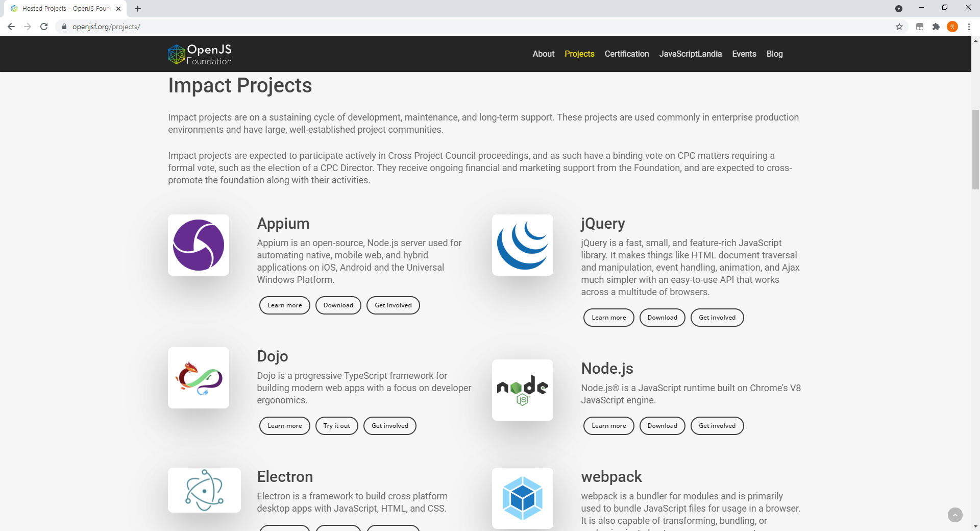This screenshot has width=980, height=531.
Task: Click the scrollbar down arrow
Action: (975, 526)
